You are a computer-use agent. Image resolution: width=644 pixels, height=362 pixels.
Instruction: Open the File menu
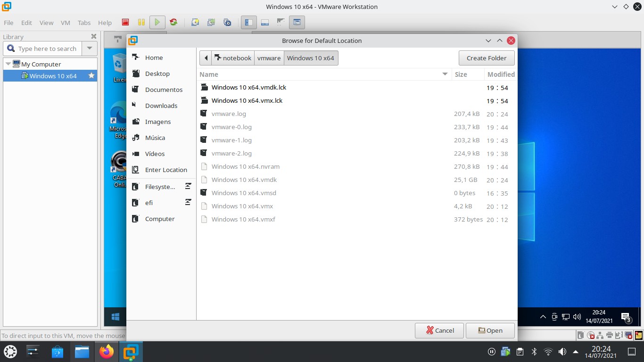click(x=8, y=23)
